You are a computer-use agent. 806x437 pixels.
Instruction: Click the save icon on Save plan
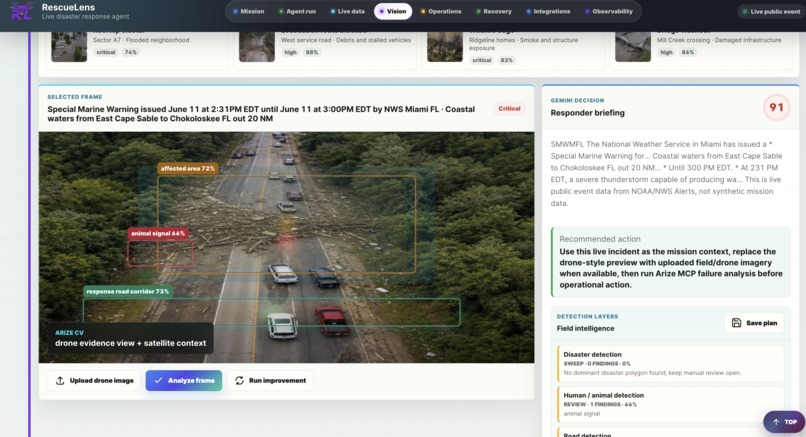[x=736, y=323]
